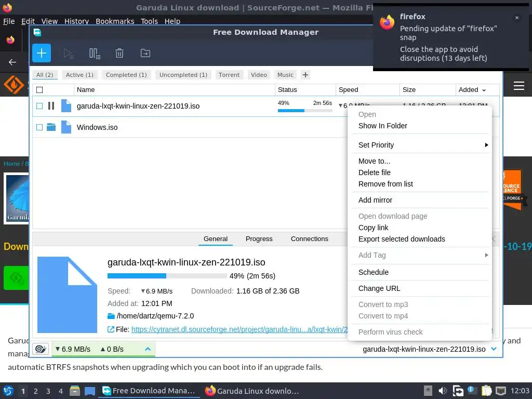Toggle sort arrow on Added column
Screen dimensions: 532x399
click(x=484, y=90)
